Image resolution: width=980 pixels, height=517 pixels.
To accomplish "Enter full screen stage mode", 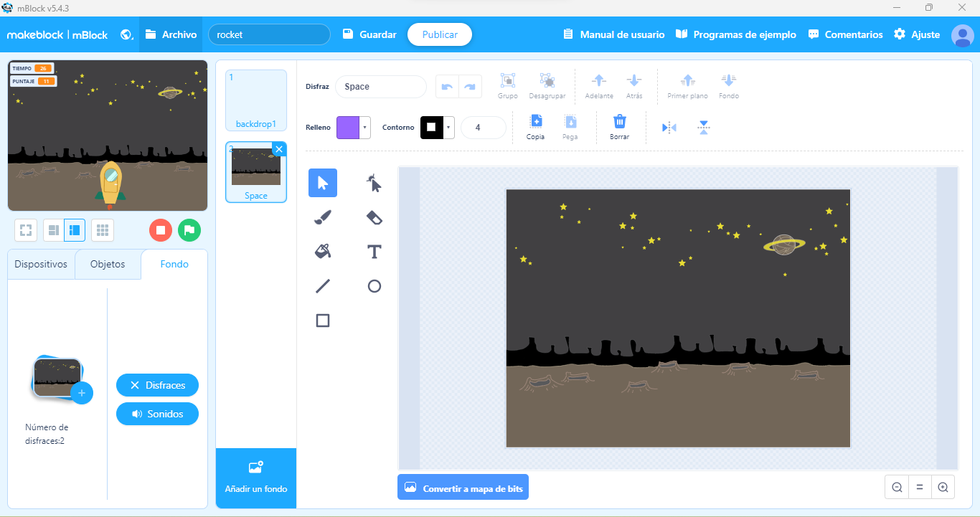I will 26,230.
